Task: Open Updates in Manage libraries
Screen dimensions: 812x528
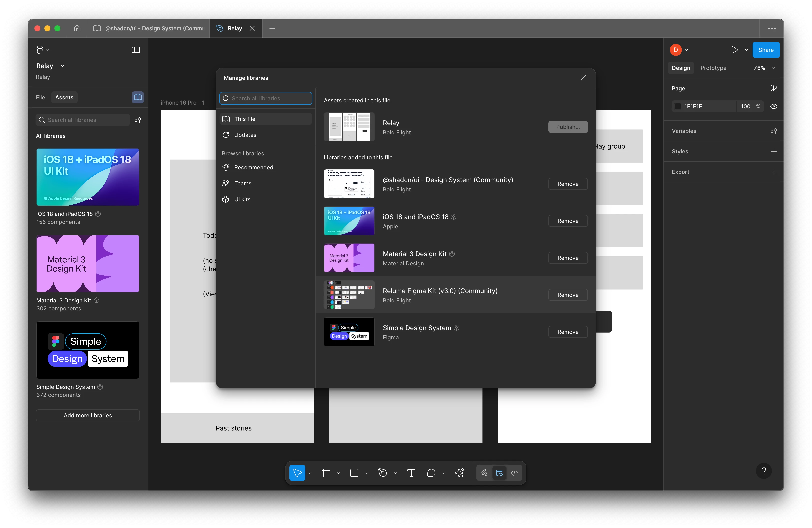Action: (266, 135)
